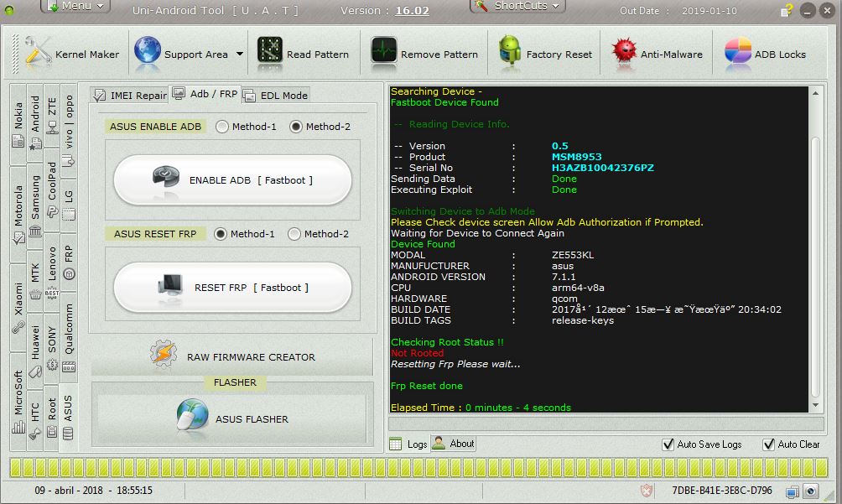Launch the ASUS FLASHER
Viewport: 842px width, 504px height.
point(232,418)
